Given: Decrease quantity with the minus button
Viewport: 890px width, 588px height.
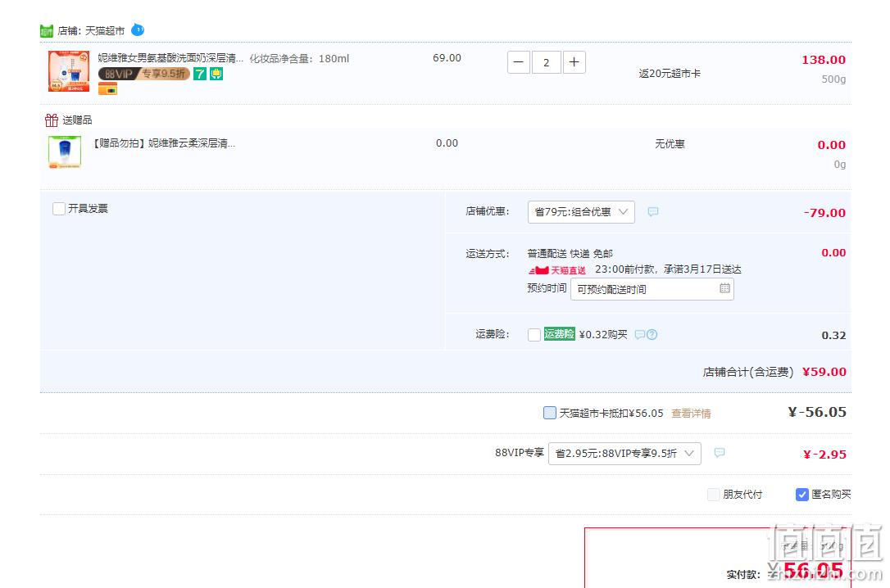Looking at the screenshot, I should click(518, 62).
